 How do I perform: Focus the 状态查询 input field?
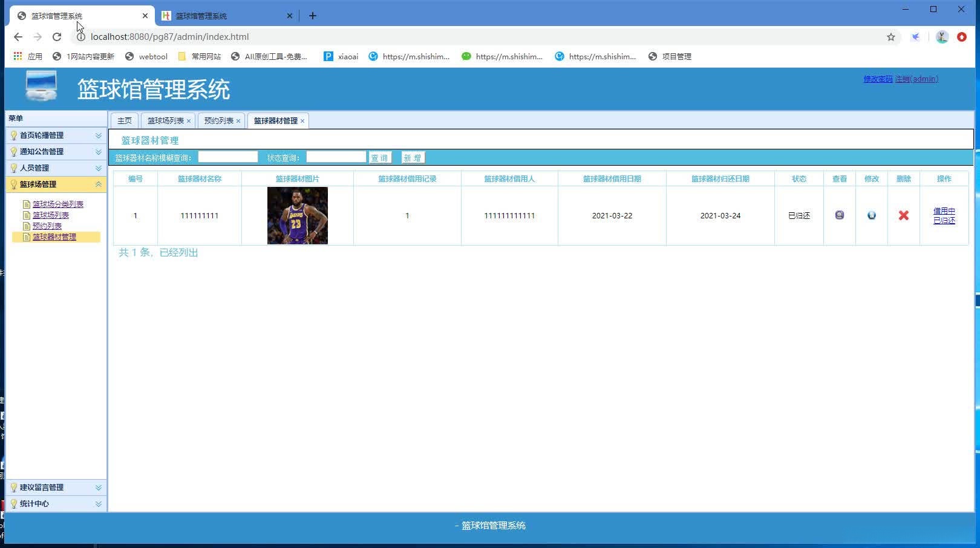pyautogui.click(x=336, y=157)
